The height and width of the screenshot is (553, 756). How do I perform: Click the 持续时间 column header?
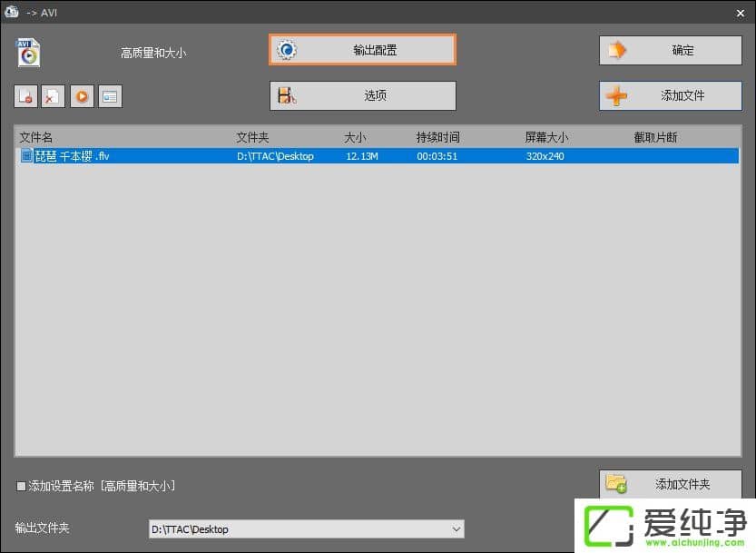tap(437, 136)
